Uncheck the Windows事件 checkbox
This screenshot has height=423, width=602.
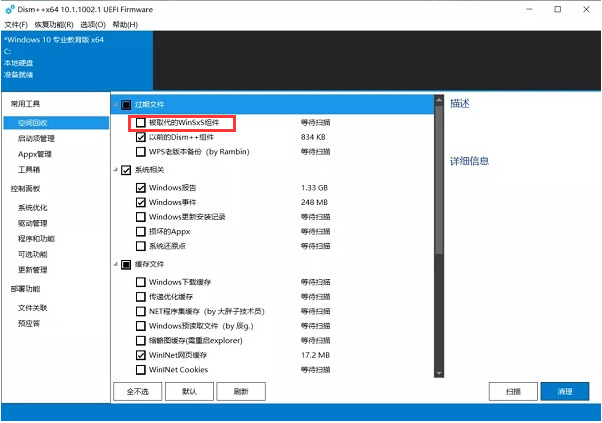point(141,202)
